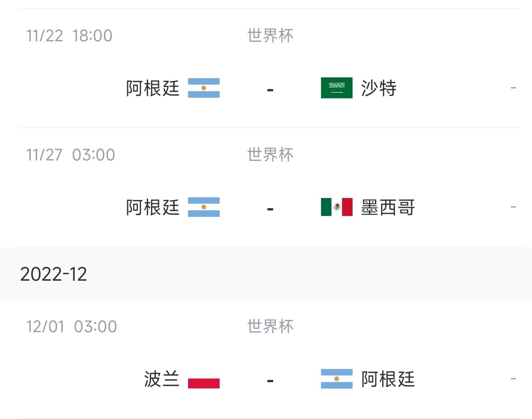
Task: Select the 世界杯 label on the 11/27 match
Action: [x=270, y=155]
